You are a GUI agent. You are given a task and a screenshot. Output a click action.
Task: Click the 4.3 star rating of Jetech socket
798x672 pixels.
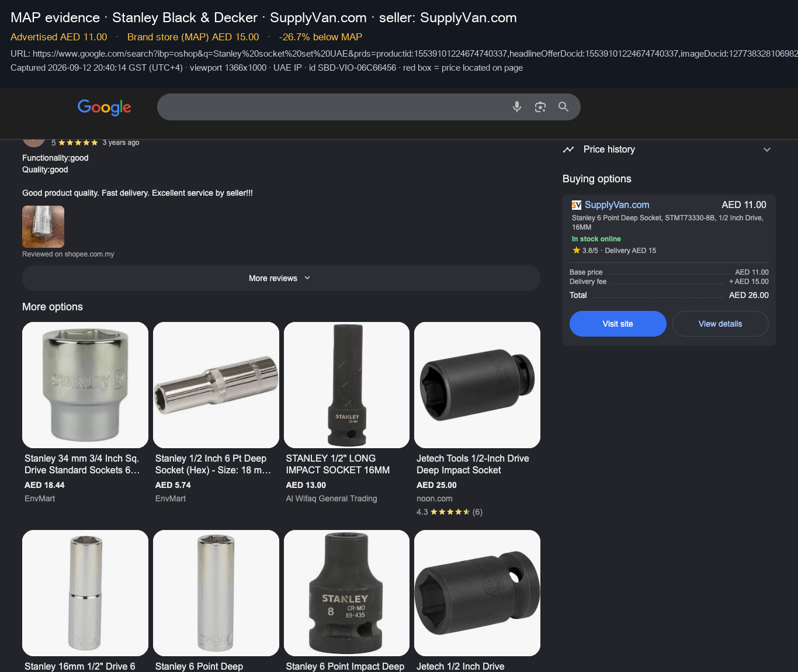click(449, 512)
